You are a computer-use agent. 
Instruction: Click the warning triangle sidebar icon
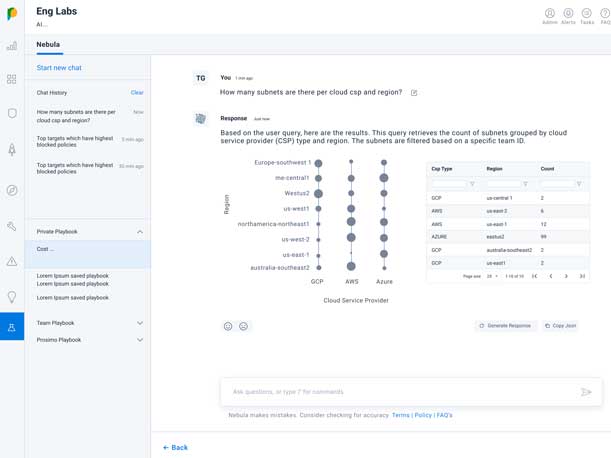pos(12,261)
